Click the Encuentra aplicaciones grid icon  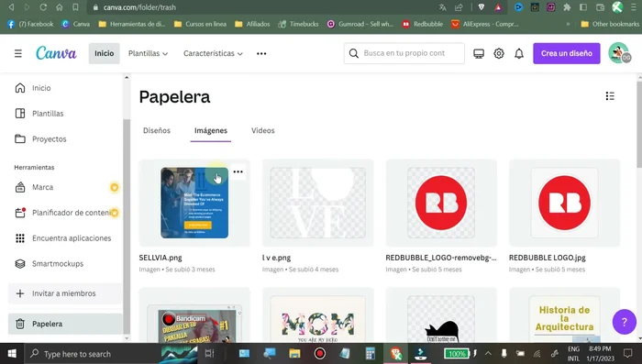20,238
